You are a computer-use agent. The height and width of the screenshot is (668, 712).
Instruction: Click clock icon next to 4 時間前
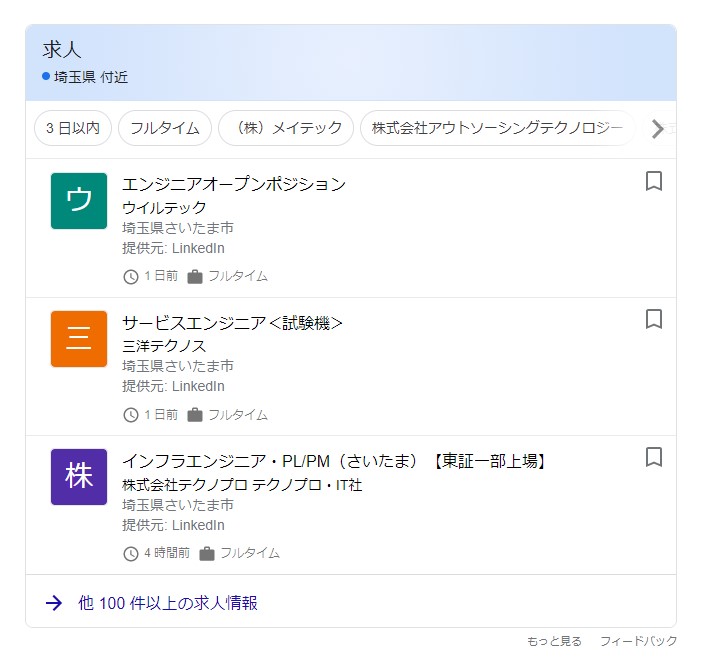pyautogui.click(x=131, y=554)
